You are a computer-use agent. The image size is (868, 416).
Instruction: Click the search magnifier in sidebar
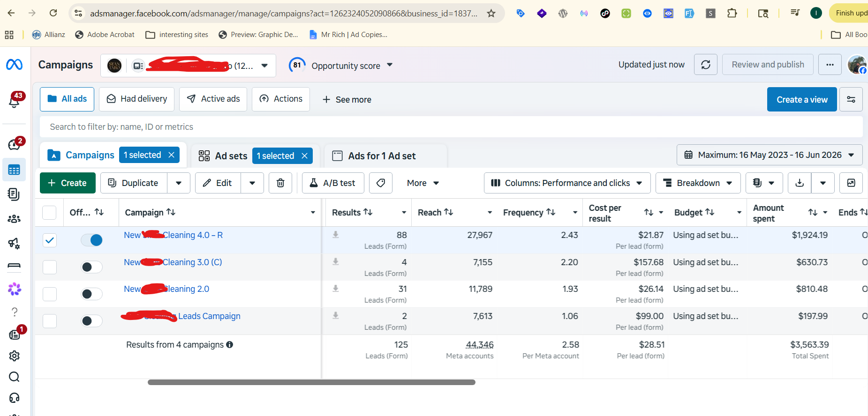tap(15, 377)
